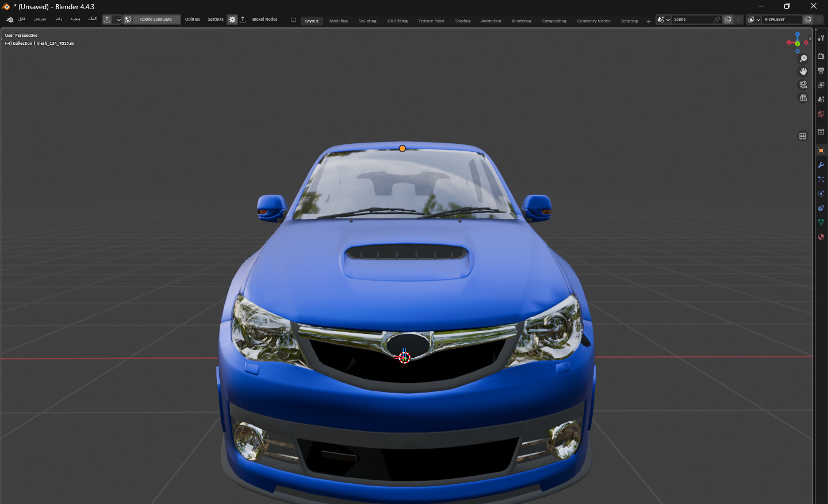Click the Scene name field
The image size is (828, 504).
692,20
